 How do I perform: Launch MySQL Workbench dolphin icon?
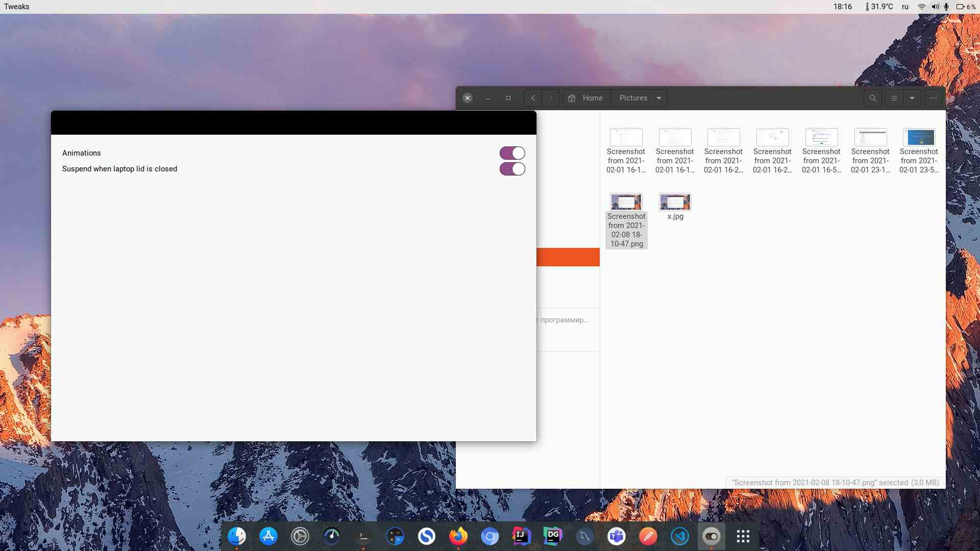click(x=585, y=536)
